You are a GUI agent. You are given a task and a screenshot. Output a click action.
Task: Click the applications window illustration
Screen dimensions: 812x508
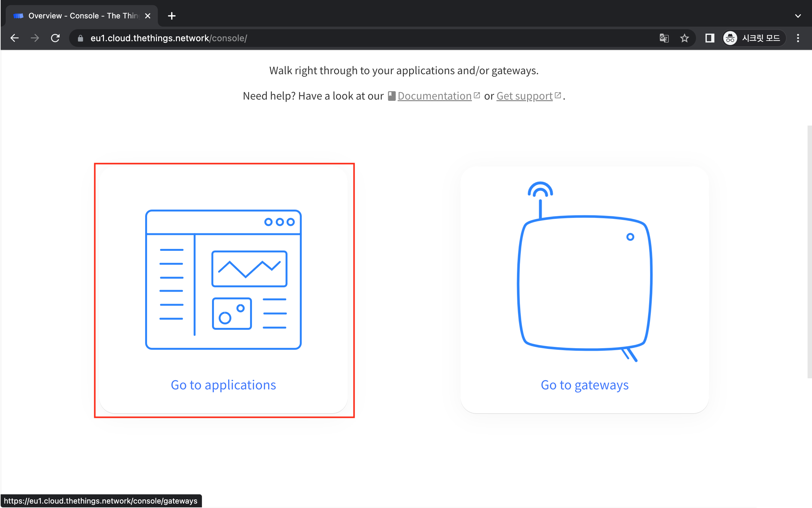[x=223, y=280]
